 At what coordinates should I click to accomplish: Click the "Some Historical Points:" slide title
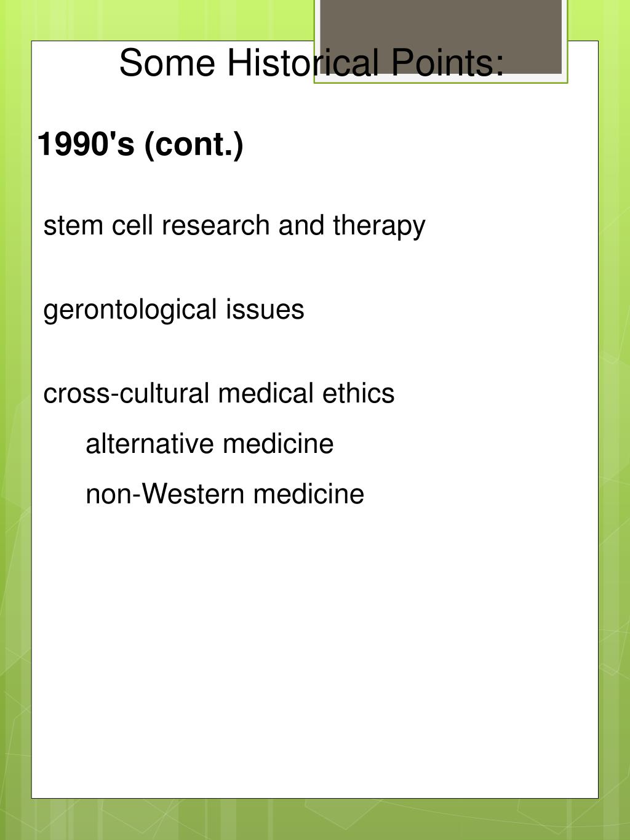coord(311,63)
